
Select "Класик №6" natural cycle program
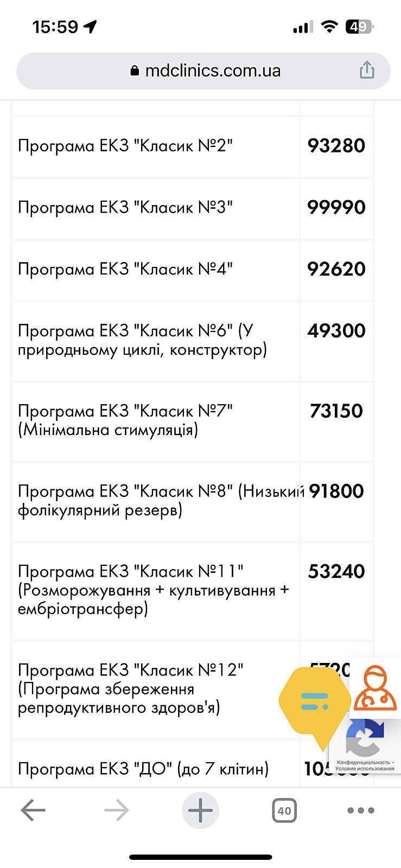click(x=142, y=340)
